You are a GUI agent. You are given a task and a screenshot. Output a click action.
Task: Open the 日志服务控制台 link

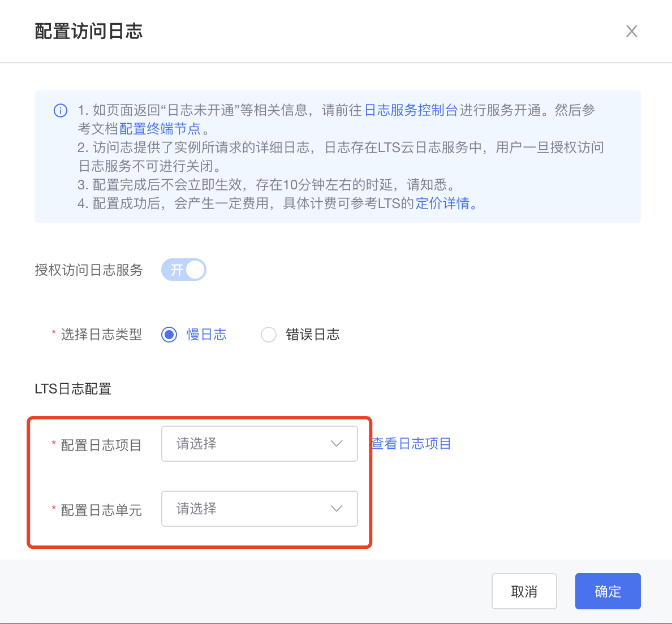(411, 110)
